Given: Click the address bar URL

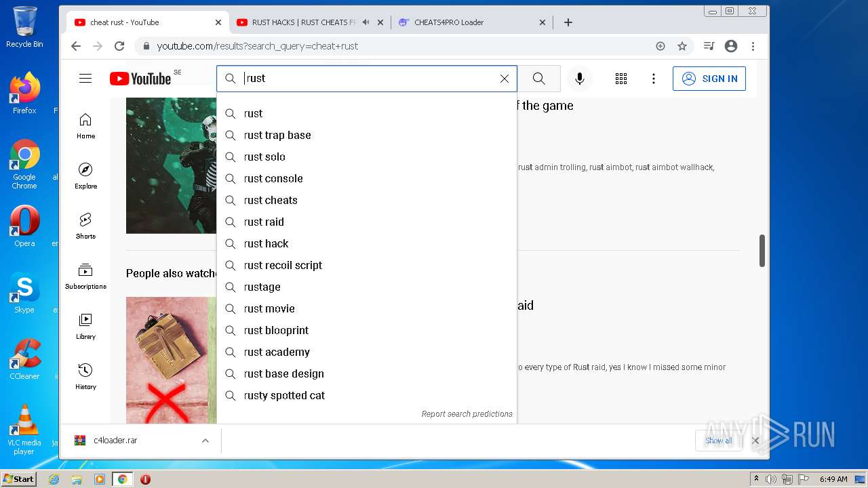Looking at the screenshot, I should tap(258, 46).
